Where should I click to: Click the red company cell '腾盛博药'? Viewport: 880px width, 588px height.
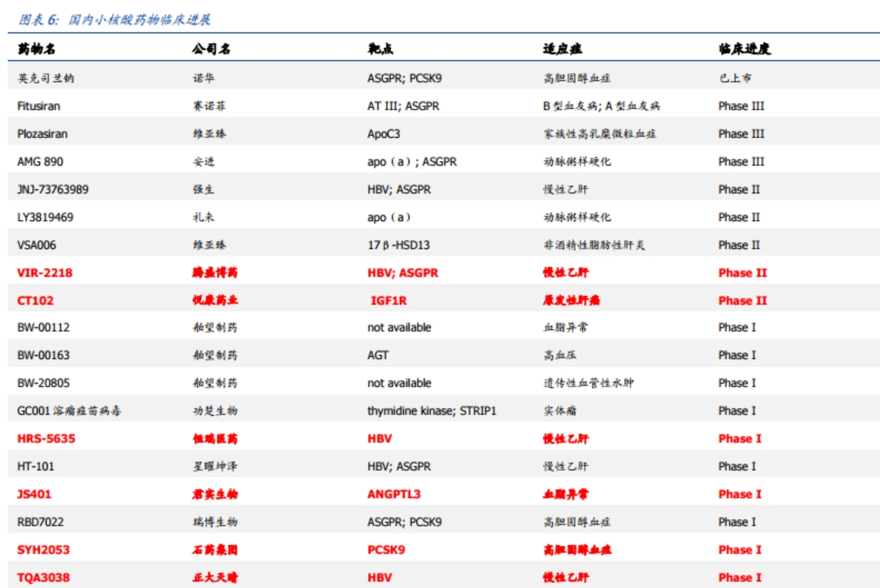point(215,273)
